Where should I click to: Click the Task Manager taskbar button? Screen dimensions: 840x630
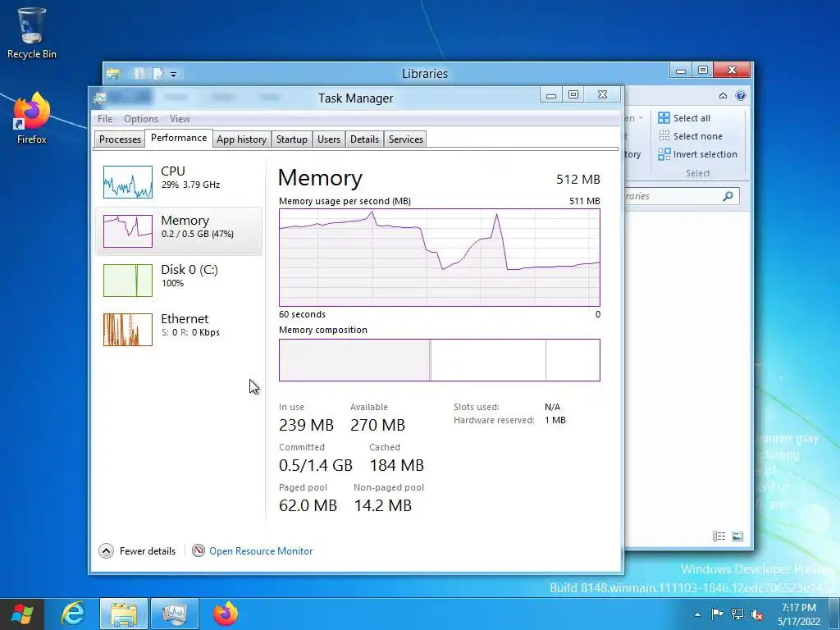tap(175, 614)
